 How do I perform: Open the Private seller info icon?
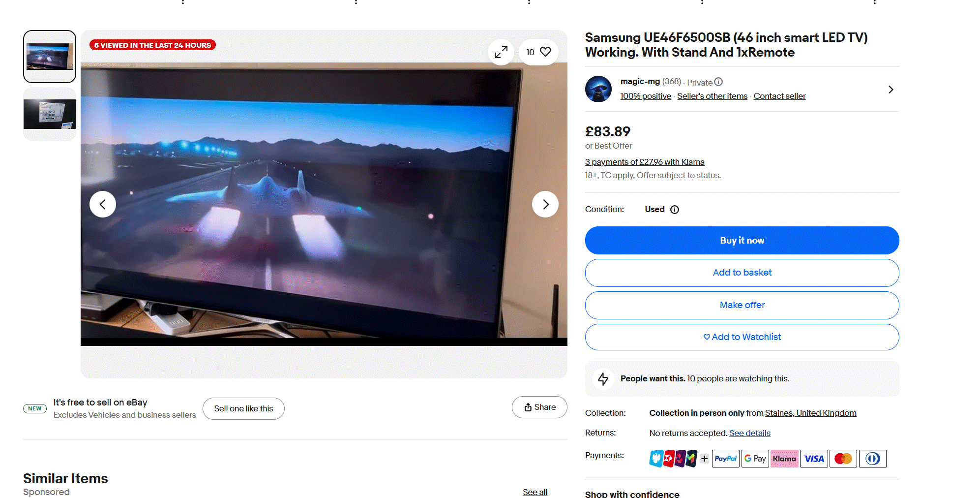pyautogui.click(x=718, y=82)
